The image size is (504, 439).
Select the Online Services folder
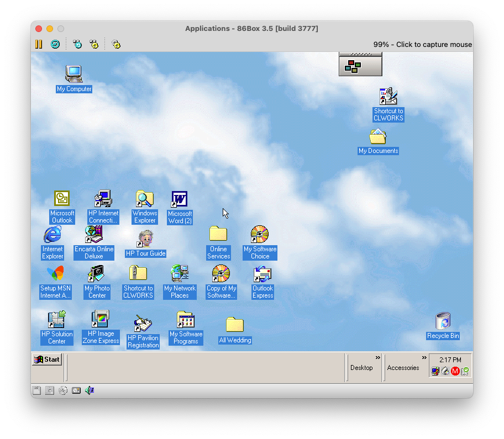[218, 243]
